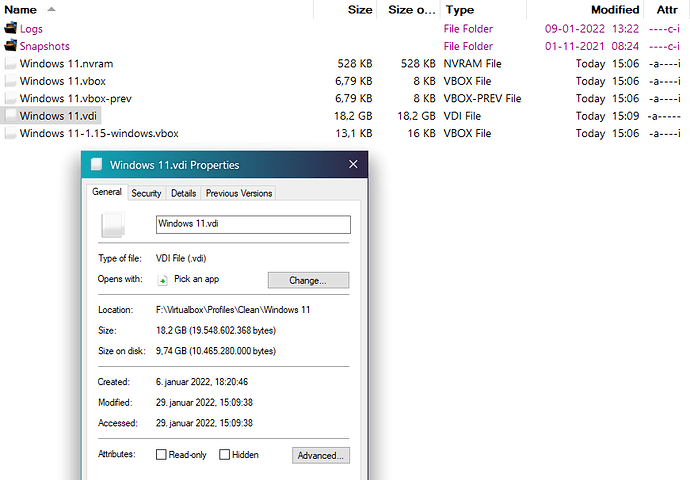690x480 pixels.
Task: Click the 01-11-2021 08:24 modified date
Action: tap(592, 46)
